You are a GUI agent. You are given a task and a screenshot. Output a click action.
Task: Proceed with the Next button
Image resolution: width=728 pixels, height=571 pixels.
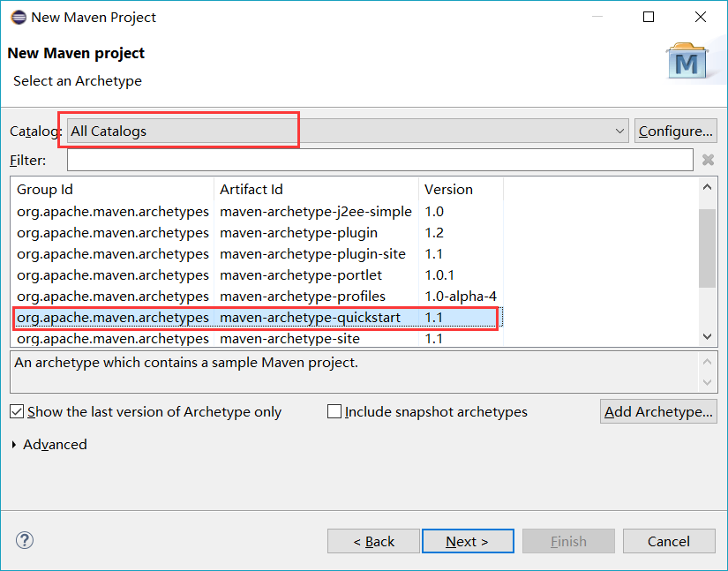[x=468, y=541]
